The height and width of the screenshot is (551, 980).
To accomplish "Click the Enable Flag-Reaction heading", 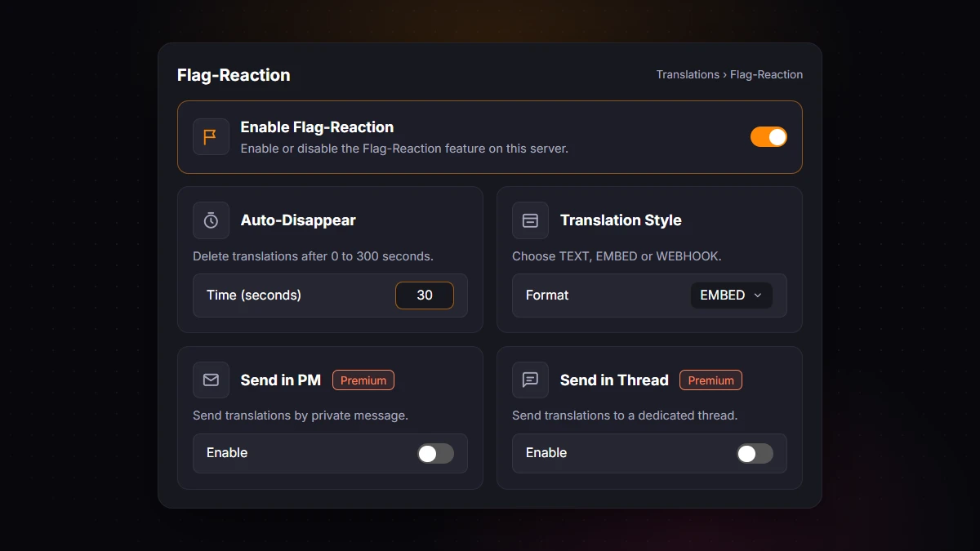I will (x=317, y=127).
